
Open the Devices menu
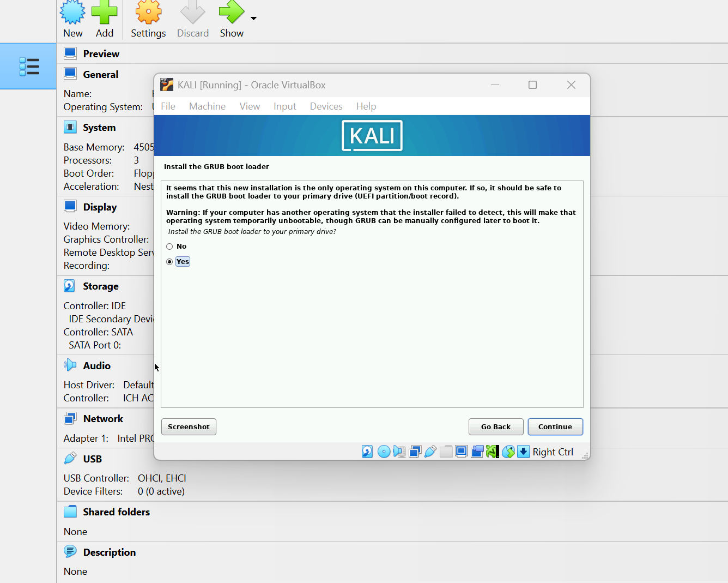pos(326,106)
